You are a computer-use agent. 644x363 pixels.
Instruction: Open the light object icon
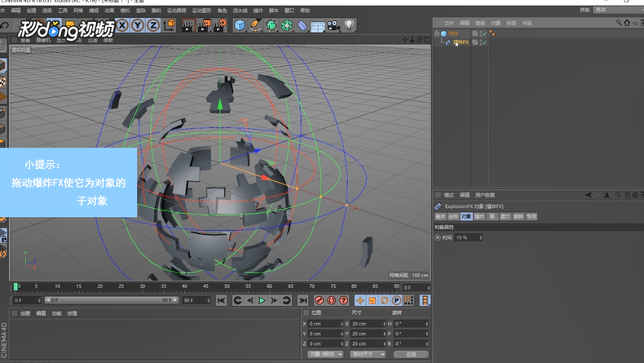coord(350,25)
